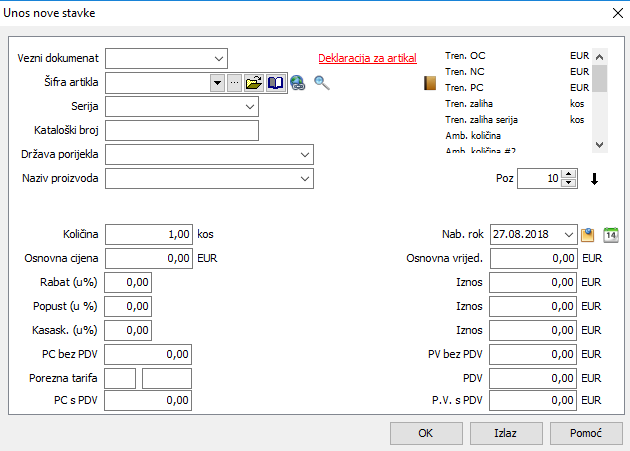Click the black down arrow next to Poz

(x=594, y=180)
